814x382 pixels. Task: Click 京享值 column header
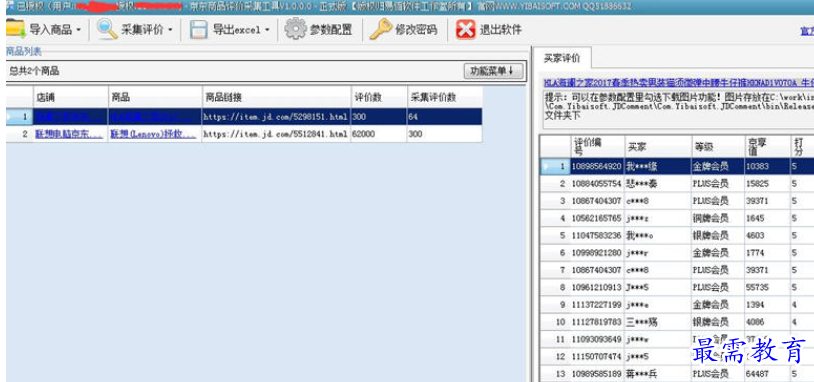[767, 146]
